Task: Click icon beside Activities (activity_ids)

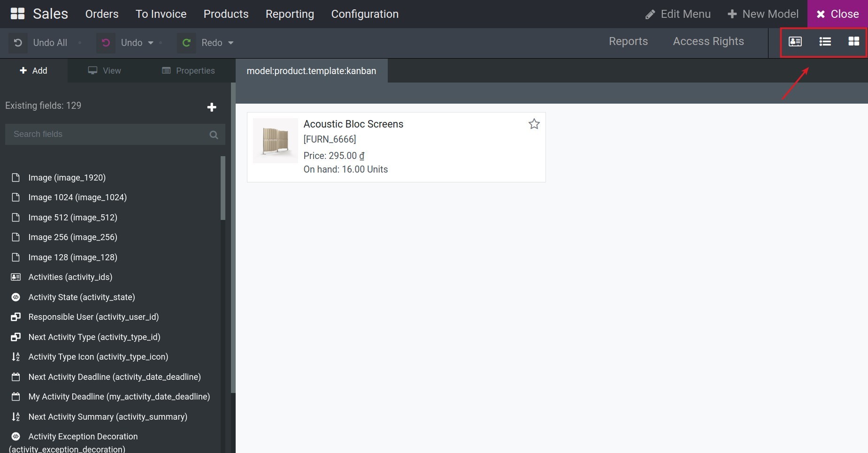Action: point(15,277)
